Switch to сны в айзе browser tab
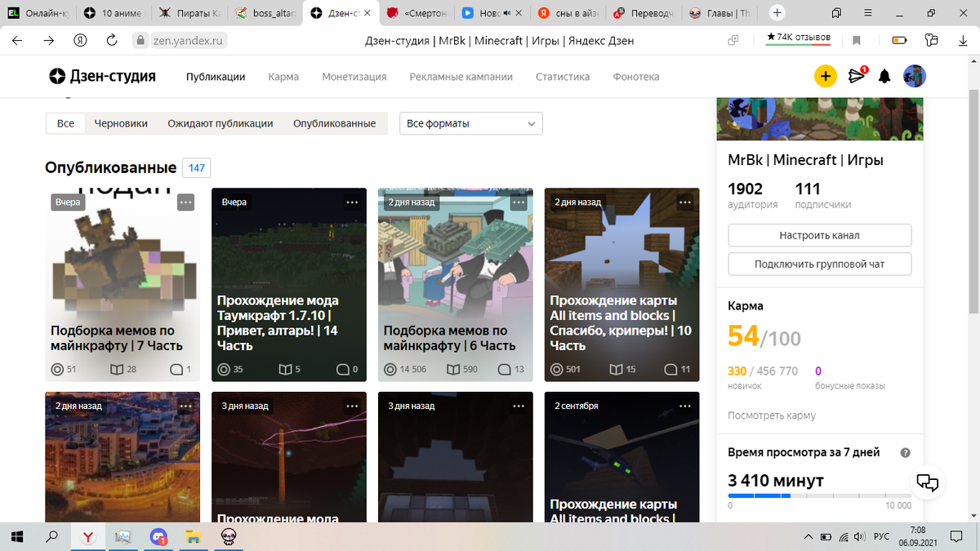Image resolution: width=980 pixels, height=551 pixels. 568,13
